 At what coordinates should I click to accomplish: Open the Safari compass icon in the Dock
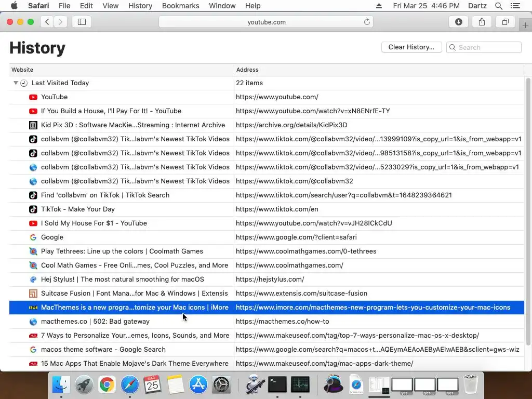(129, 384)
